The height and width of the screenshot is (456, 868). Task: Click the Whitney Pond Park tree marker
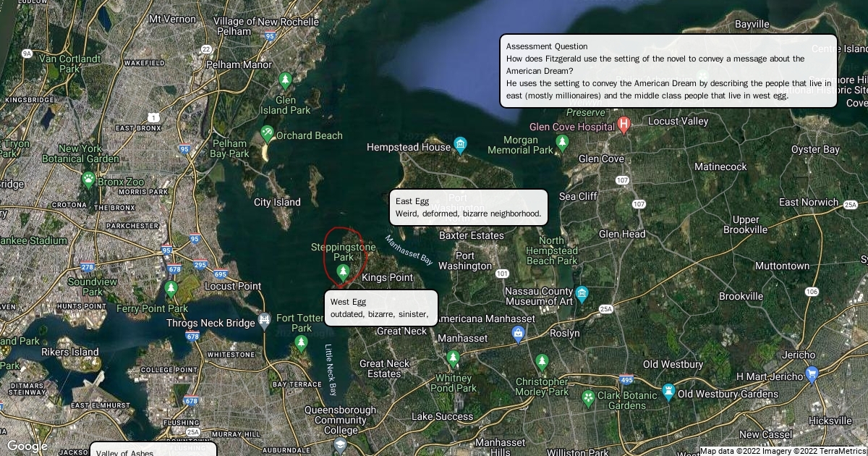pos(453,358)
